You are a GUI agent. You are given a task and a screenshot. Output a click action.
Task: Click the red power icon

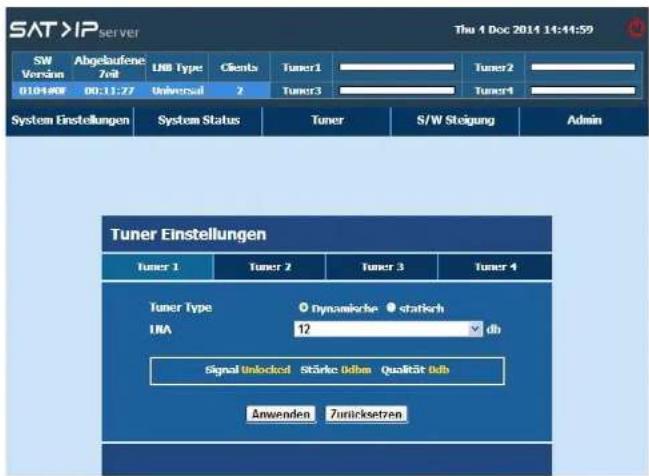635,29
